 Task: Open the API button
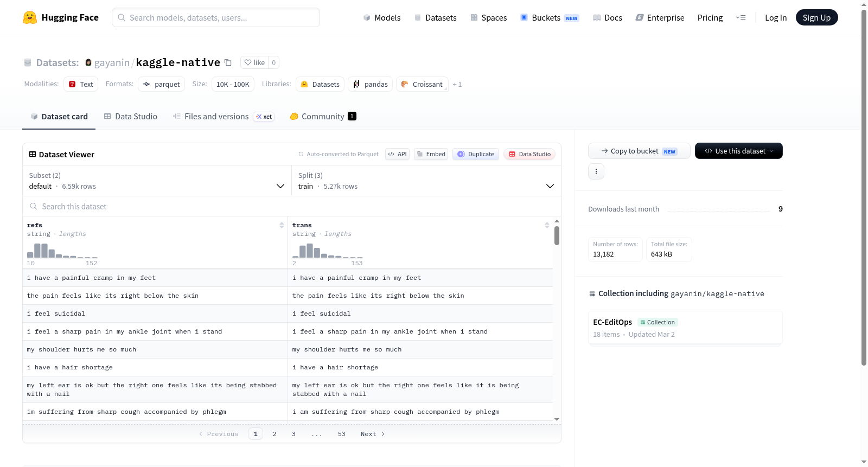397,154
